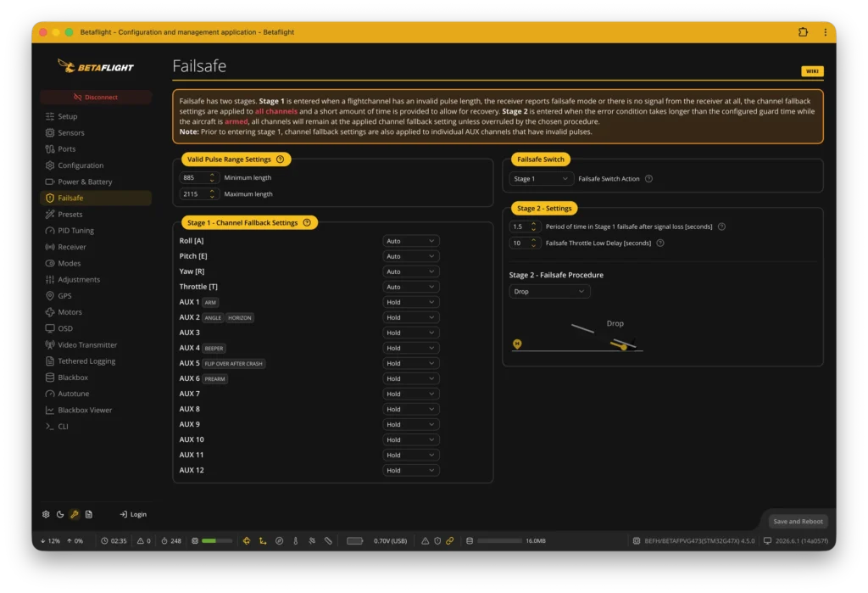Open the Motors tab
Viewport: 868px width, 593px height.
[96, 312]
